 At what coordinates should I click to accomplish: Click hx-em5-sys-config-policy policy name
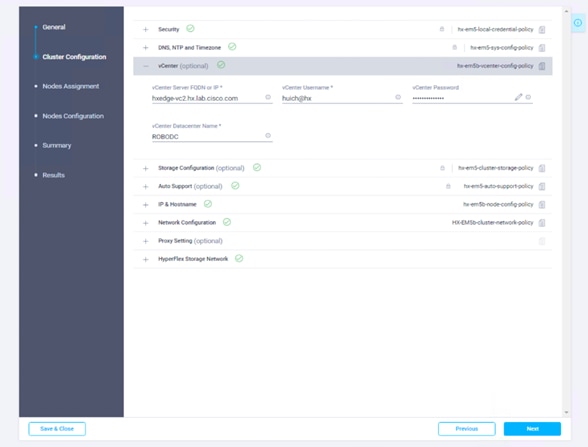502,48
